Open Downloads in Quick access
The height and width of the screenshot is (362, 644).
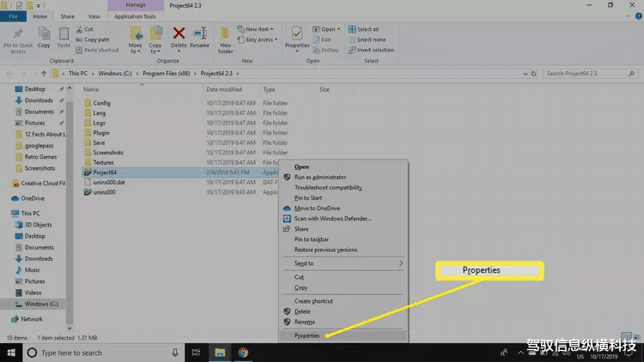(x=39, y=100)
